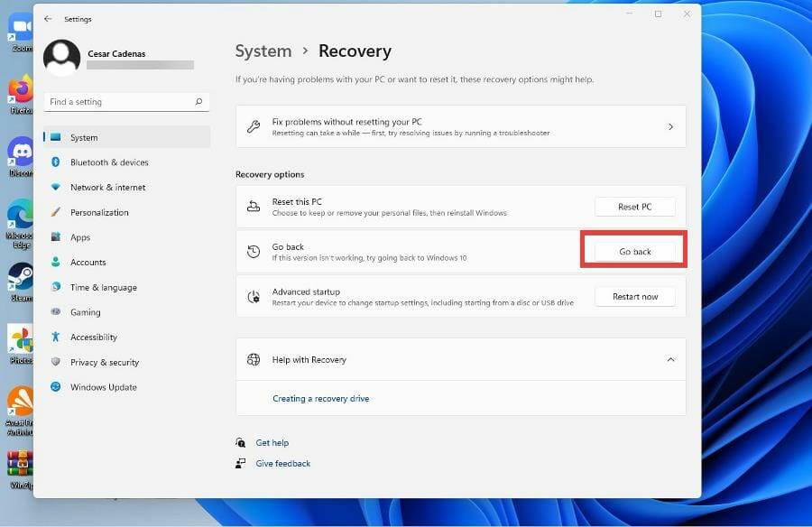Select System in the sidebar
Image resolution: width=812 pixels, height=527 pixels.
(x=127, y=137)
